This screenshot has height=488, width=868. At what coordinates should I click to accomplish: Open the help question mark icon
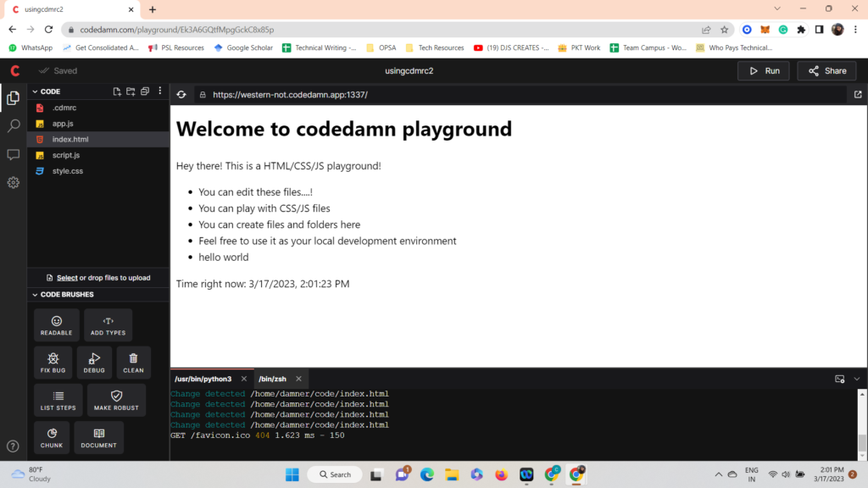(x=14, y=446)
